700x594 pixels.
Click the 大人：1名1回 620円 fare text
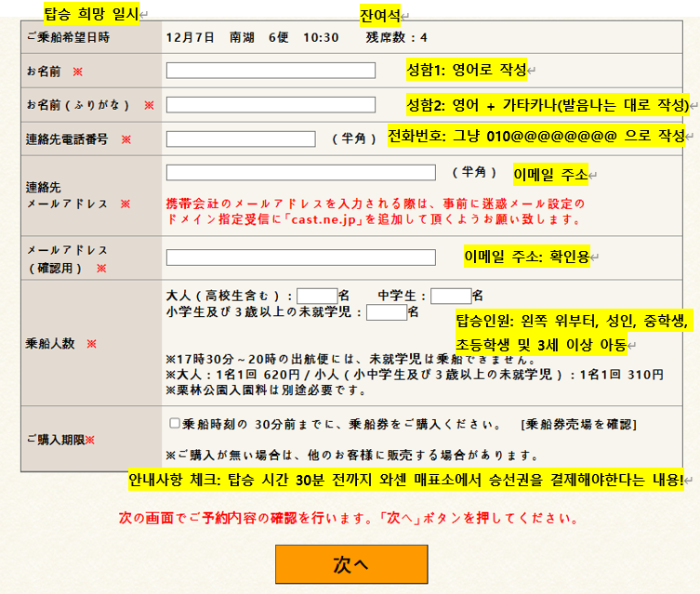tap(415, 375)
